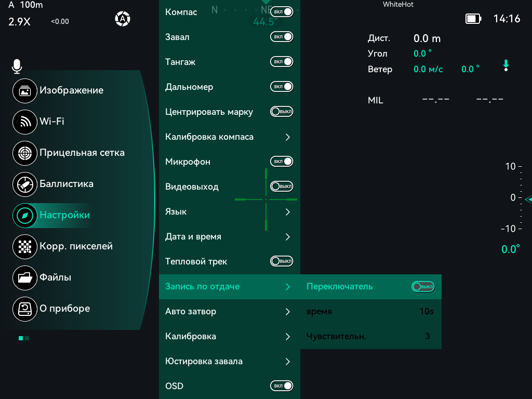This screenshot has height=399, width=532.
Task: Choose the Файлы menu entry
Action: pyautogui.click(x=55, y=277)
